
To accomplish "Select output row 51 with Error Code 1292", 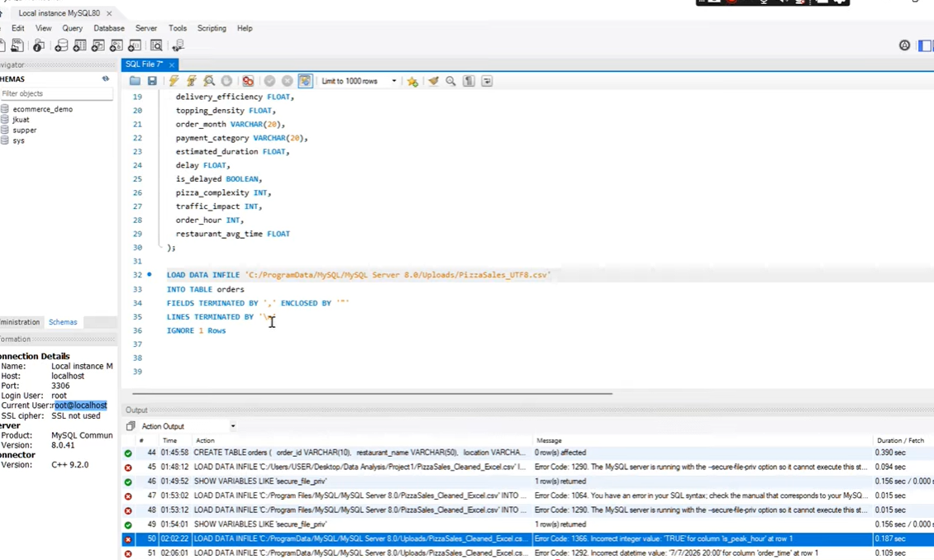I will (527, 553).
